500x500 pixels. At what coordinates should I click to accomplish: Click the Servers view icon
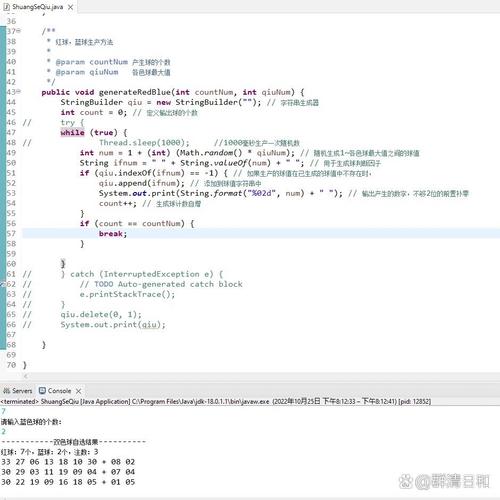[x=6, y=391]
